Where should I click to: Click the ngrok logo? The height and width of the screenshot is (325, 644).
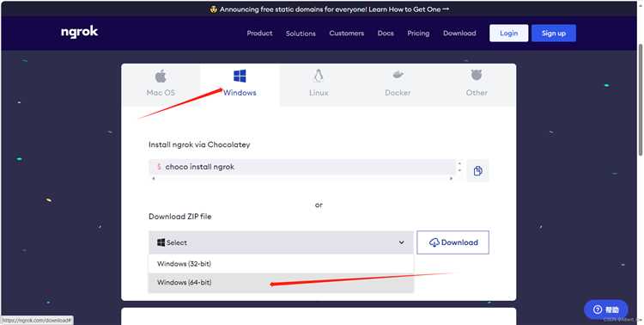pyautogui.click(x=79, y=33)
